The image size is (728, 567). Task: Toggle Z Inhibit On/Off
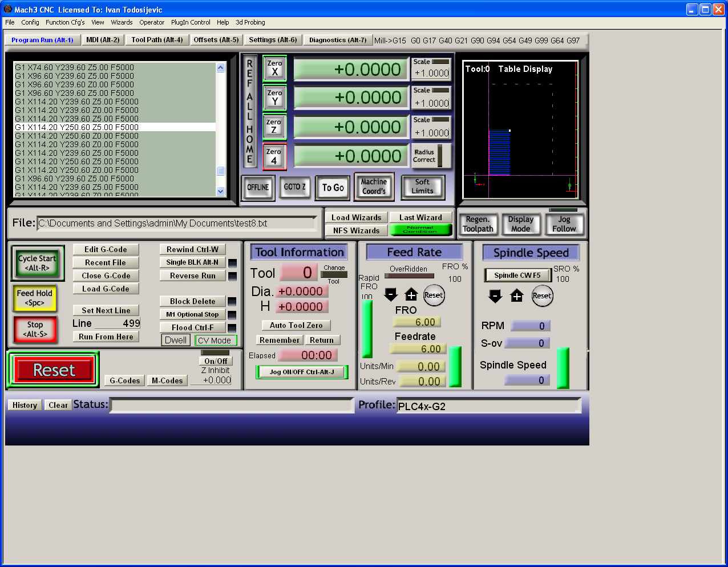click(x=216, y=361)
